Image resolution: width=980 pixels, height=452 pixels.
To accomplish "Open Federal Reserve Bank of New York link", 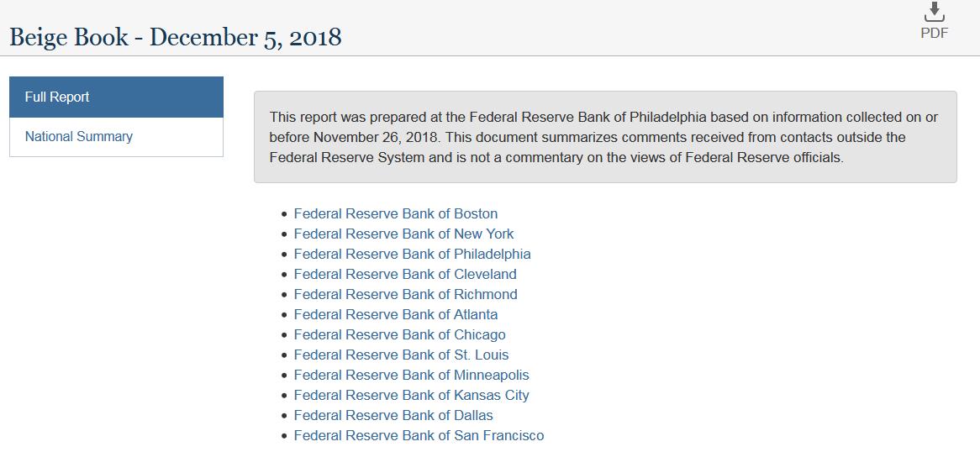I will [x=403, y=234].
